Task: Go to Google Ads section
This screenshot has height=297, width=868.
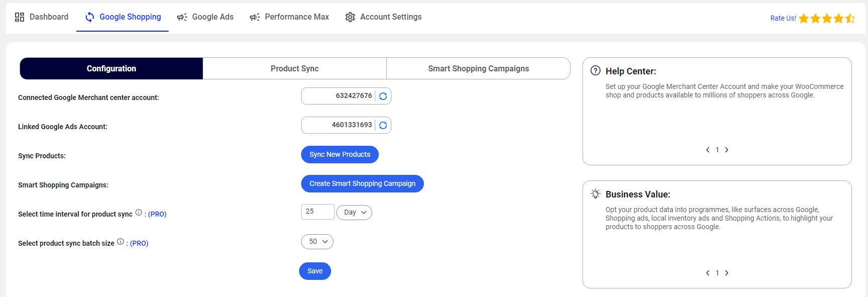Action: [x=205, y=17]
